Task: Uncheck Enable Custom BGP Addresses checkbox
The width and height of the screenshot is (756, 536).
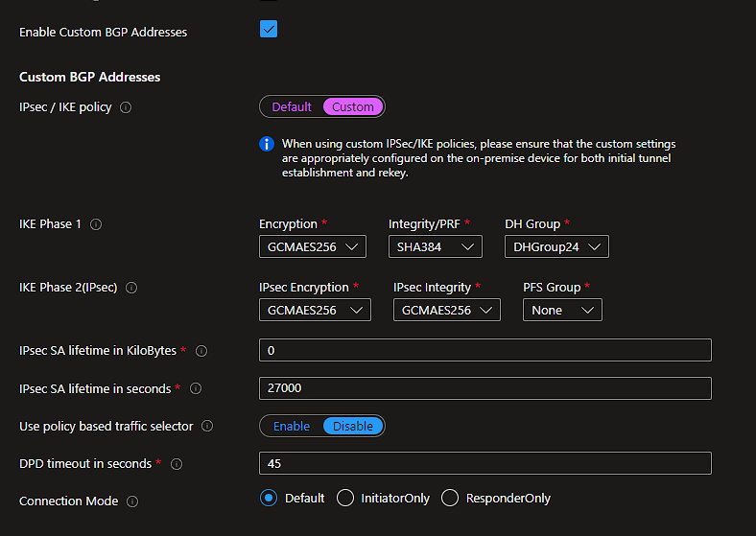Action: click(x=269, y=30)
